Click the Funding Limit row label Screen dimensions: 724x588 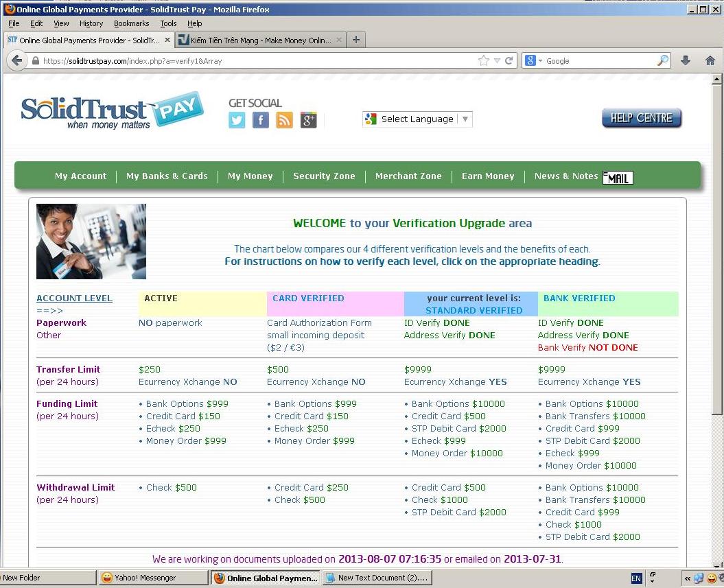coord(67,403)
